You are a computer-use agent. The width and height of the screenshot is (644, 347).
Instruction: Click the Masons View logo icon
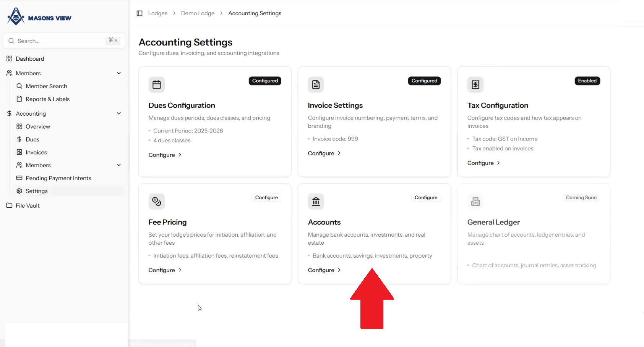(x=16, y=17)
